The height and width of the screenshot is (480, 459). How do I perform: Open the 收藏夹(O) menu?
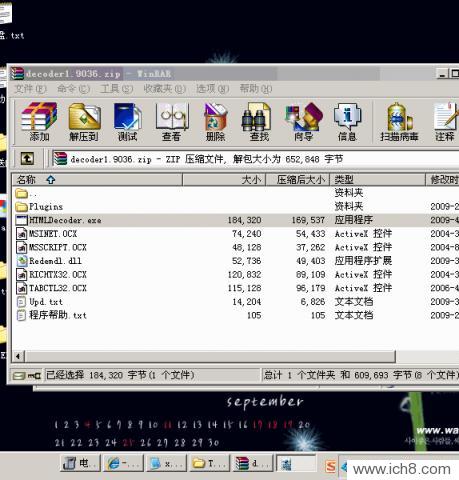(164, 89)
